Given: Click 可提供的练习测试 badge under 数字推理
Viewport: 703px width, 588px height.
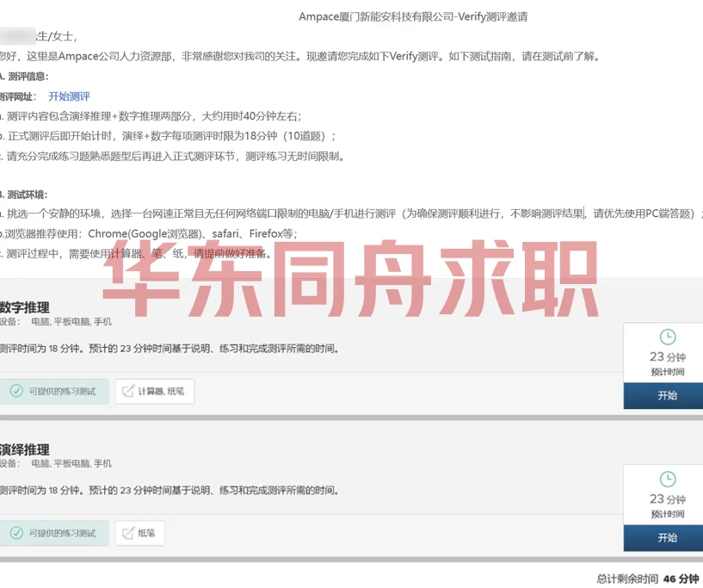Looking at the screenshot, I should point(54,392).
